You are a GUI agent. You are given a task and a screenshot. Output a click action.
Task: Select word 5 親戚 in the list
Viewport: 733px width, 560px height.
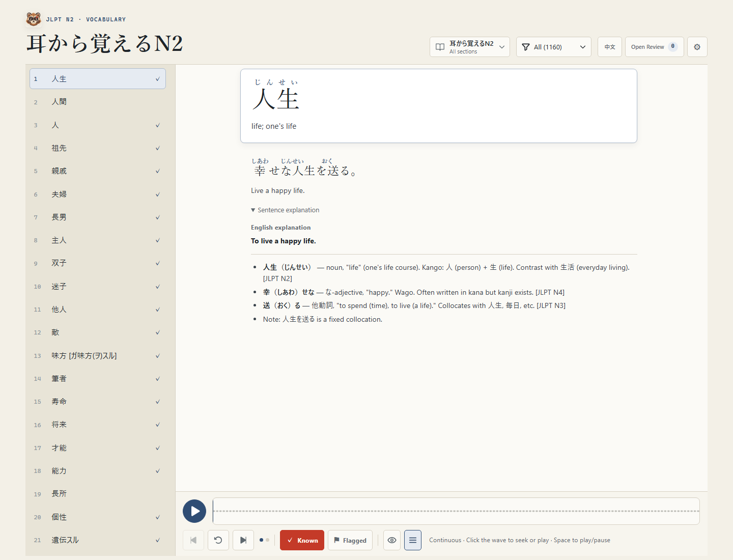[98, 171]
